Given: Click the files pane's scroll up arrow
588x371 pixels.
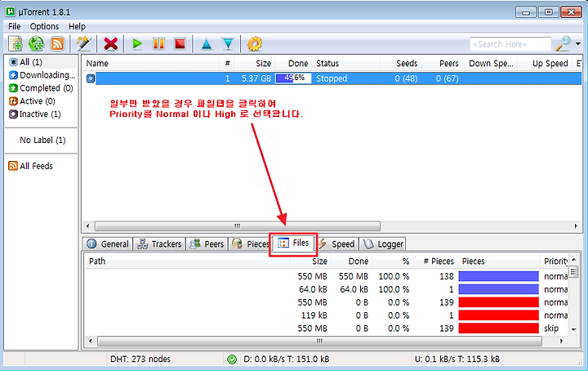Looking at the screenshot, I should coord(573,260).
